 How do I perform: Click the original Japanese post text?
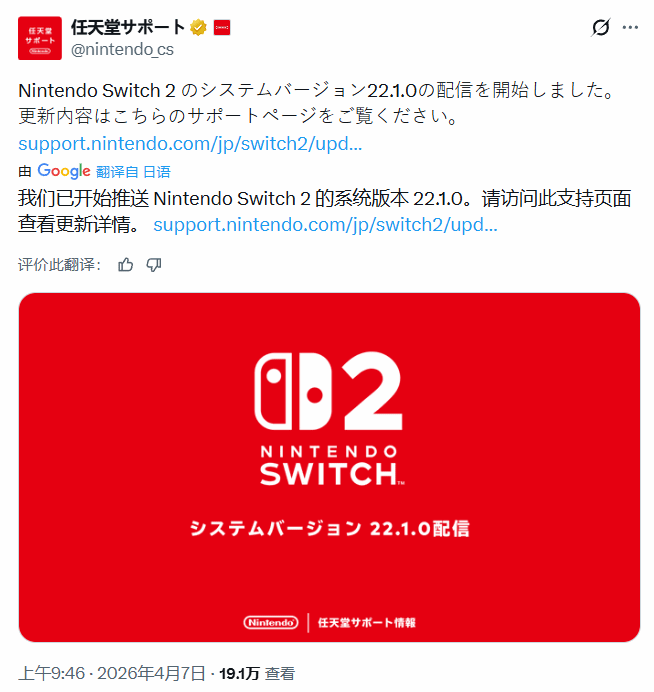[316, 103]
